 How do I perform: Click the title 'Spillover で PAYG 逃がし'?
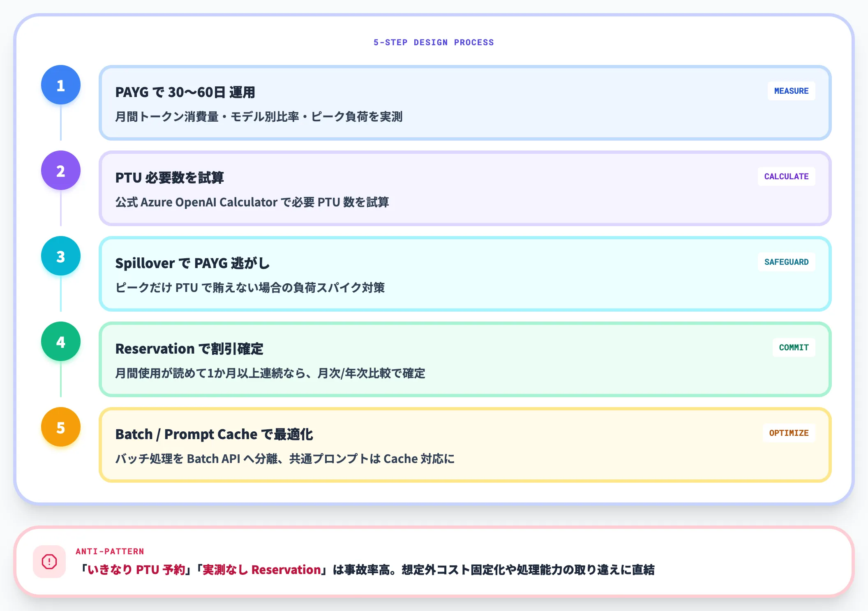(x=192, y=263)
